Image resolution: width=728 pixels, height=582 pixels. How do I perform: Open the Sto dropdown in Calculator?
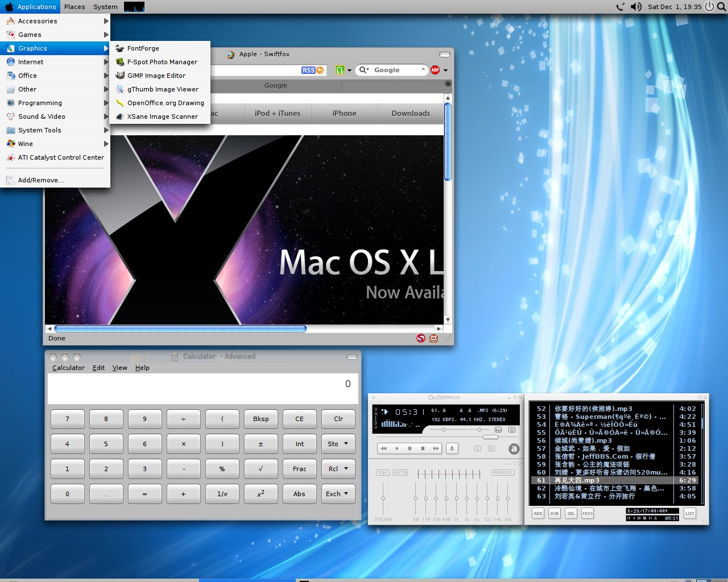click(x=338, y=444)
